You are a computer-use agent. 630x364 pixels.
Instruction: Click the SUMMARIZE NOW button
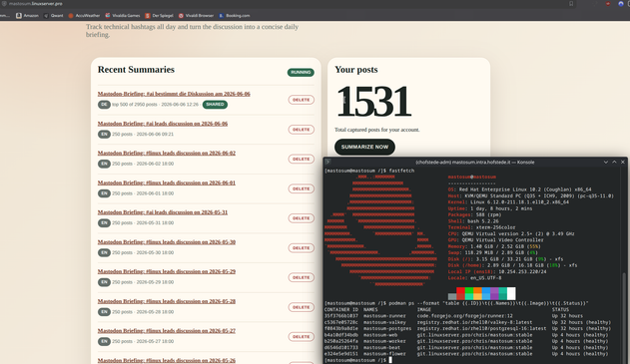pos(364,147)
